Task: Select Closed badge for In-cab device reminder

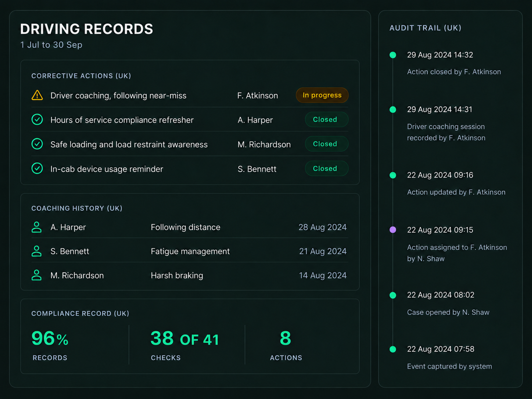Action: pos(327,169)
